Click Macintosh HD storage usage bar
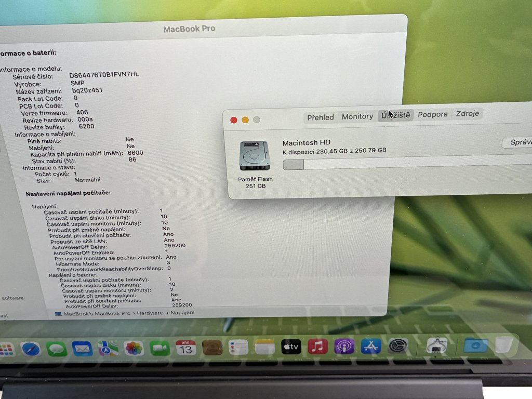 407,163
